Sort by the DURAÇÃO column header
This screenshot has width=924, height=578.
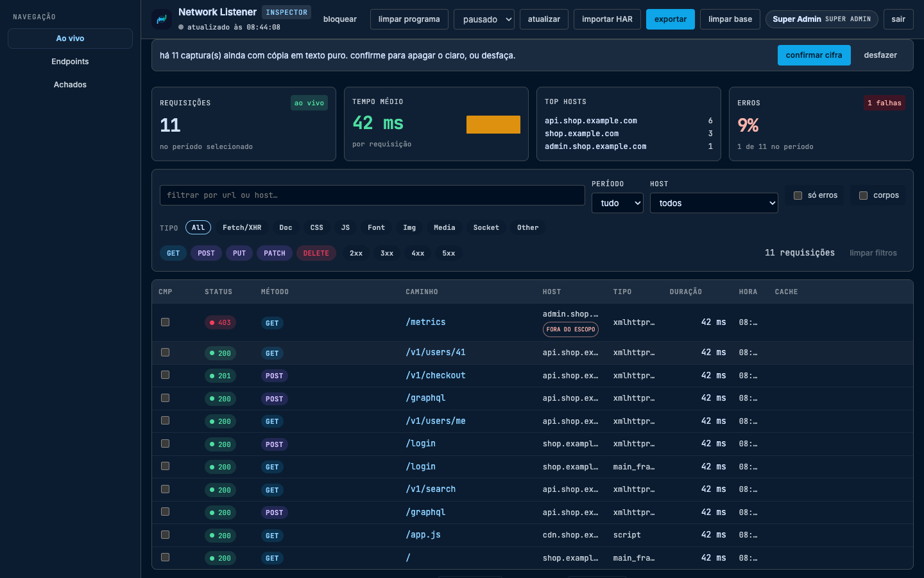coord(686,292)
